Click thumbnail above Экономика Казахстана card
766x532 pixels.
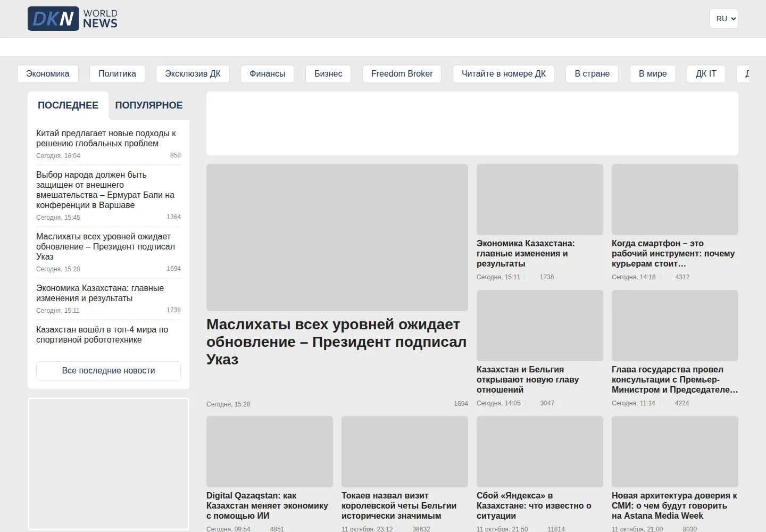coord(540,199)
